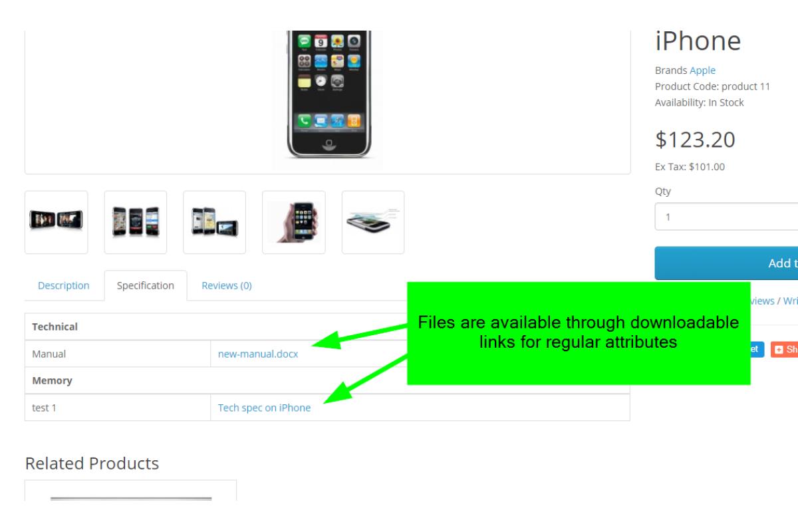Select the Specification tab
This screenshot has height=532, width=798.
pyautogui.click(x=146, y=285)
